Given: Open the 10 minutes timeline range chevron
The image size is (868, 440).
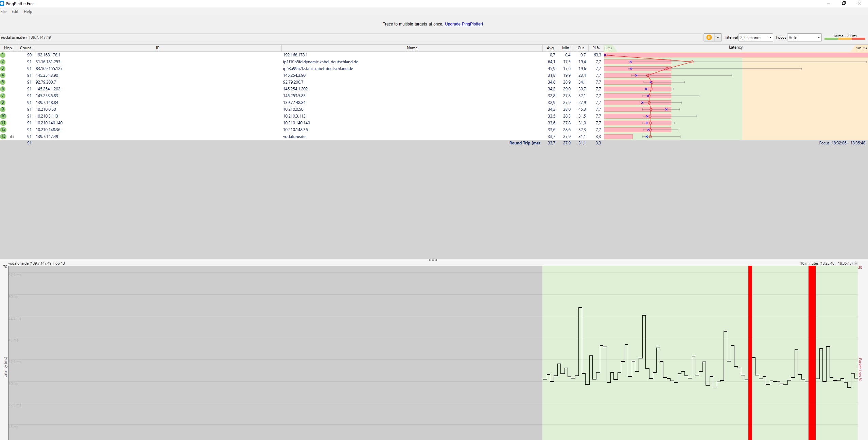Looking at the screenshot, I should pos(856,263).
